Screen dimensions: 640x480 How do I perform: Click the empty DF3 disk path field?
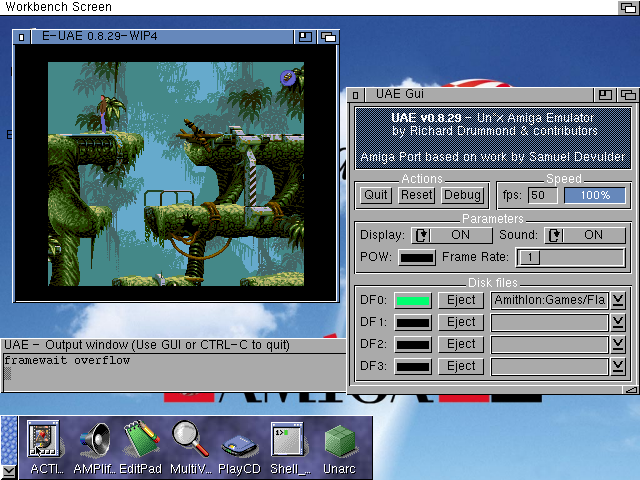click(x=549, y=366)
